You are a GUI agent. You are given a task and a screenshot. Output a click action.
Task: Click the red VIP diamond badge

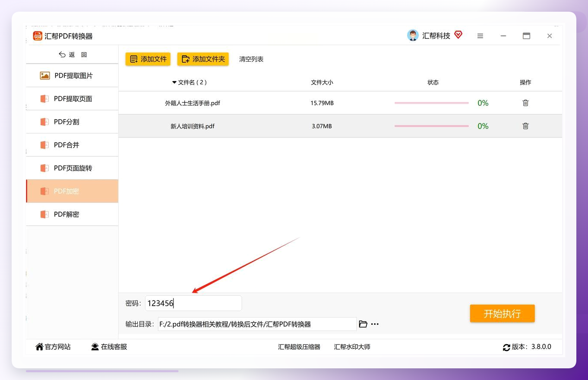pyautogui.click(x=458, y=35)
